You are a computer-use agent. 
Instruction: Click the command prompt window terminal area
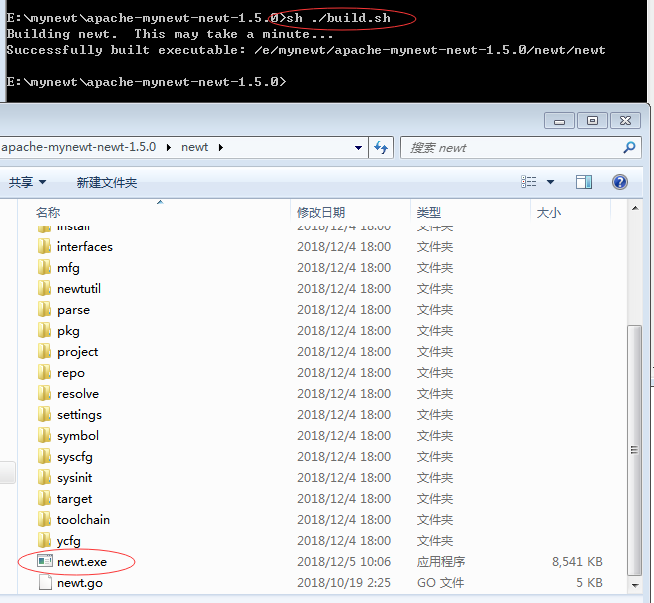coord(327,50)
